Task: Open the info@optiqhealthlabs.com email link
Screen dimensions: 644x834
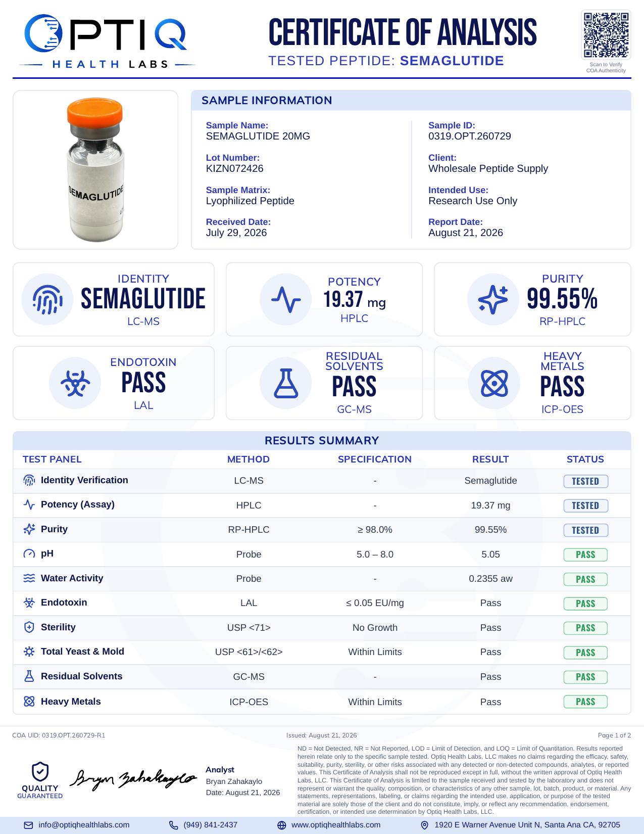Action: click(84, 825)
